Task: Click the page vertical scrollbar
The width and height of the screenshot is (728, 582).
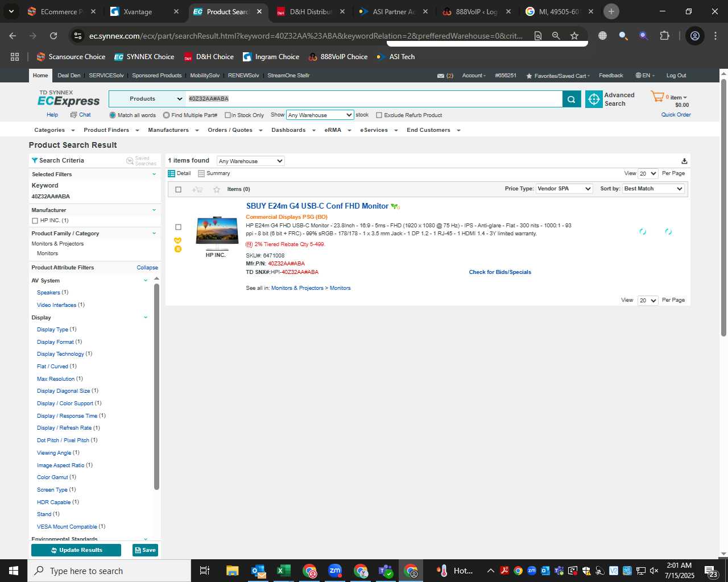Action: click(723, 207)
